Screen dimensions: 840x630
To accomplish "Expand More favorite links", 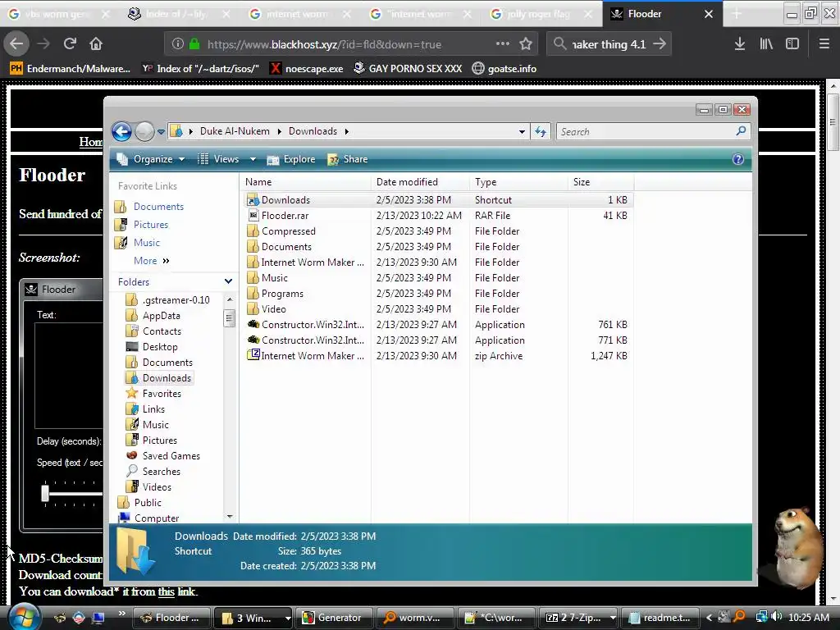I will [x=151, y=261].
